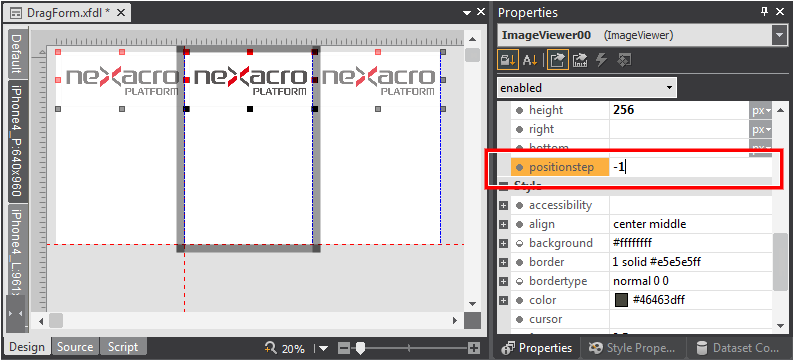Pin the Properties panel
Image resolution: width=794 pixels, height=361 pixels.
tap(765, 12)
